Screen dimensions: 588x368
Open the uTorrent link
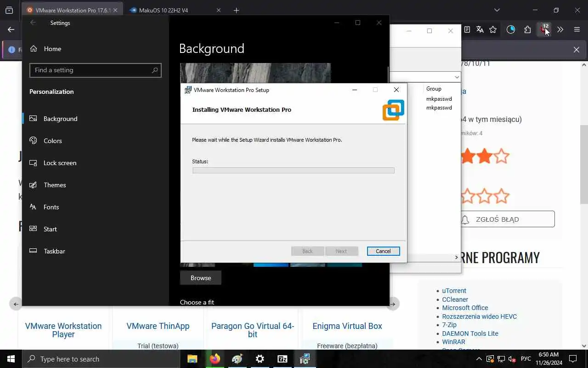point(454,291)
